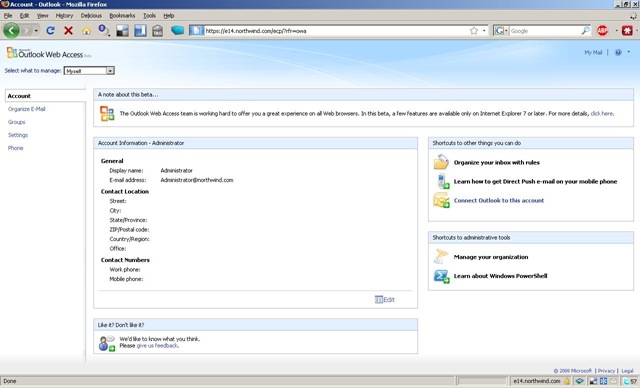Viewport: 640px width, 388px height.
Task: Follow 'Connect Outlook to this account' link
Action: pyautogui.click(x=499, y=200)
